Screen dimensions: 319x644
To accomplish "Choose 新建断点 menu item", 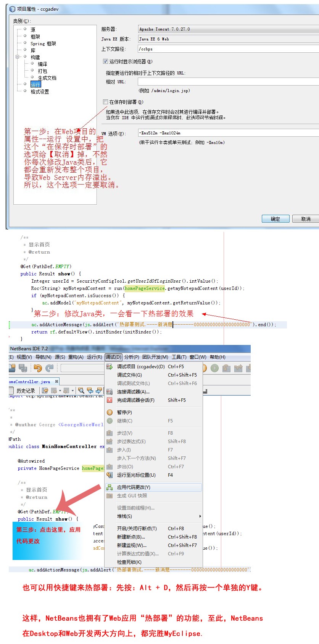I will pos(153,537).
